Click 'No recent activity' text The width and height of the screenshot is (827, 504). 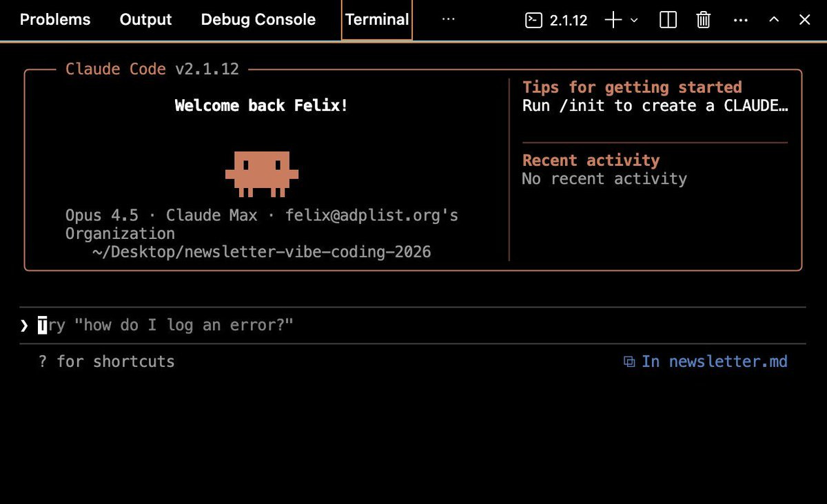click(604, 179)
